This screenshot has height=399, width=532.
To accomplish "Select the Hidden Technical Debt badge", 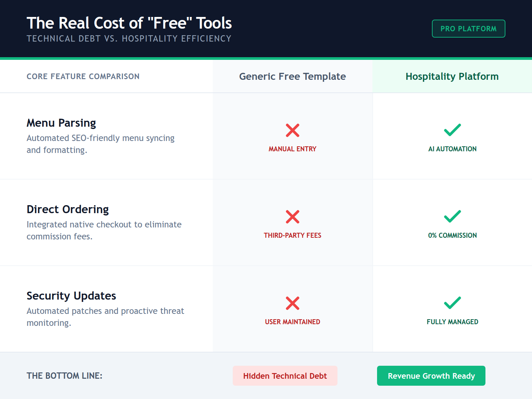I will [285, 376].
